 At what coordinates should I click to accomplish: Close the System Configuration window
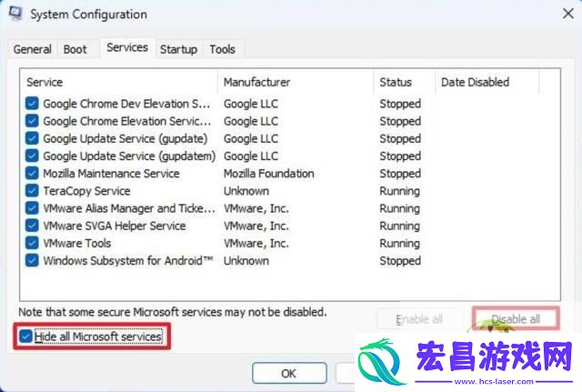click(567, 15)
